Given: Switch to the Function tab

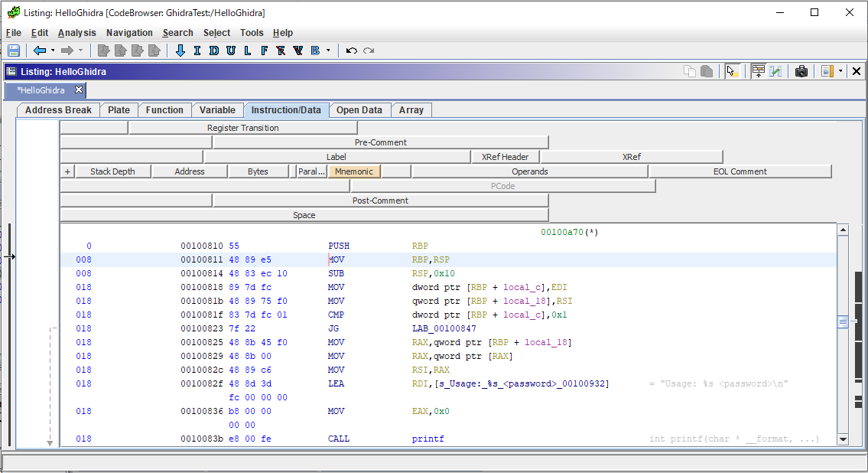Looking at the screenshot, I should (x=164, y=110).
